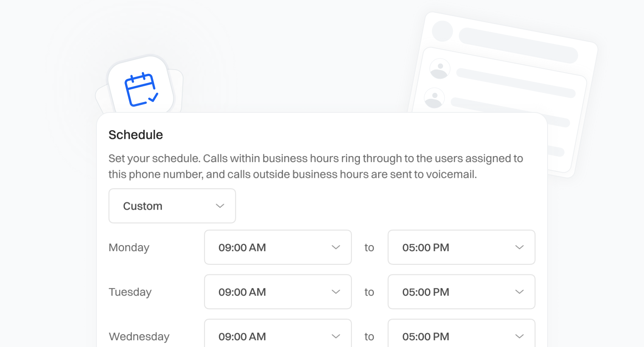
Task: Click the Tuesday day label
Action: point(130,292)
